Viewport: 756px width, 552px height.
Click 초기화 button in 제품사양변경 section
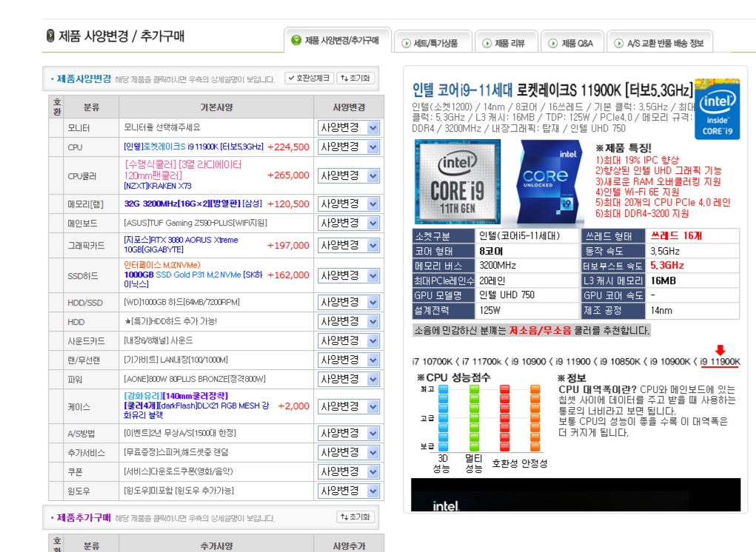[355, 78]
